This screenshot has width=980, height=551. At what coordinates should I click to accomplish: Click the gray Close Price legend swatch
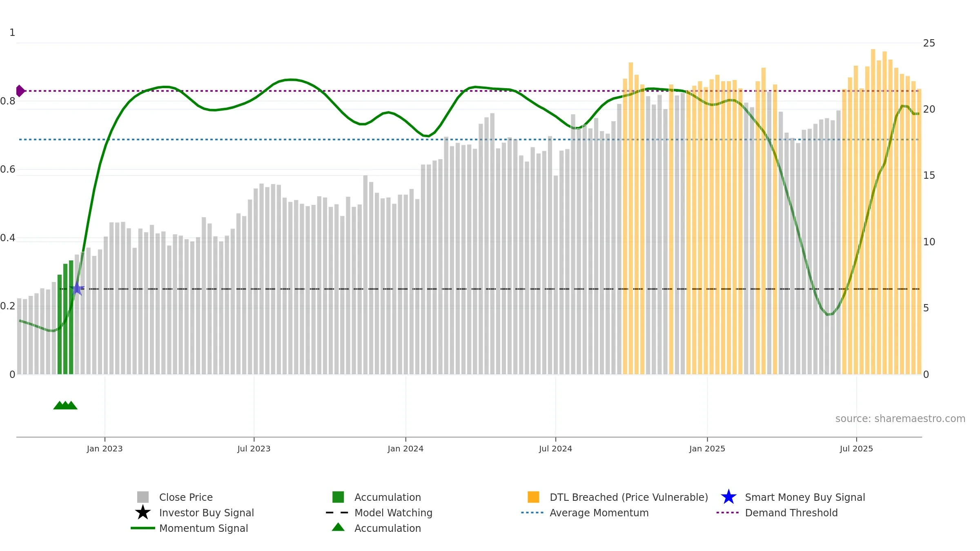(143, 497)
